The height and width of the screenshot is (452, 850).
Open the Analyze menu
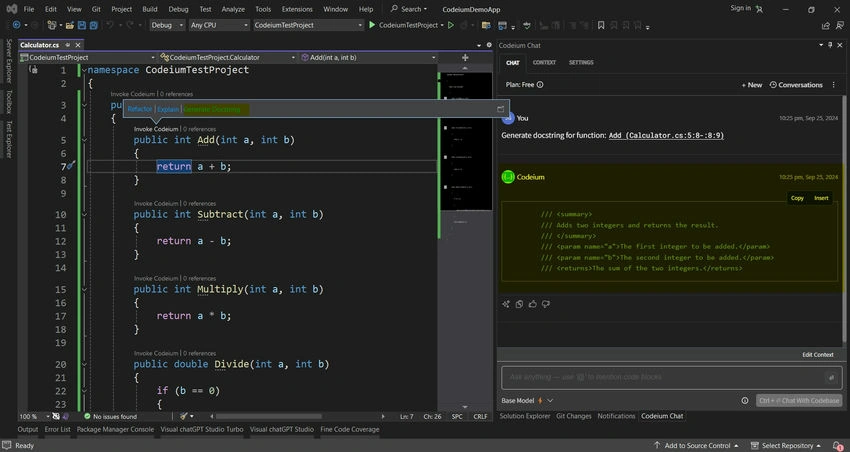[232, 9]
